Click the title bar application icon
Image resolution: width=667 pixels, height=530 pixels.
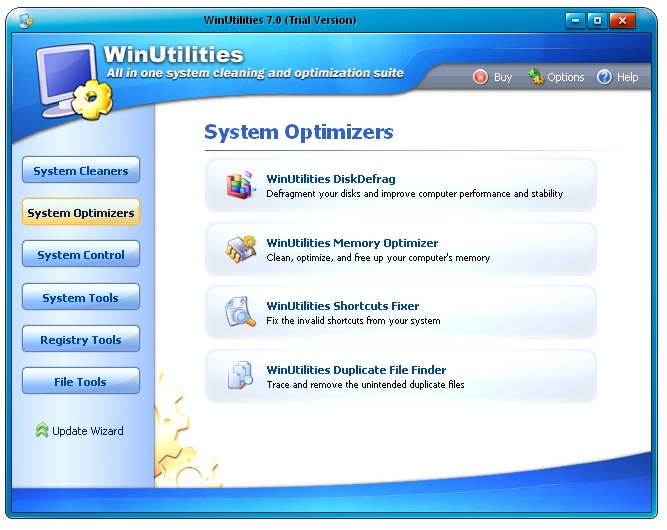click(x=26, y=20)
